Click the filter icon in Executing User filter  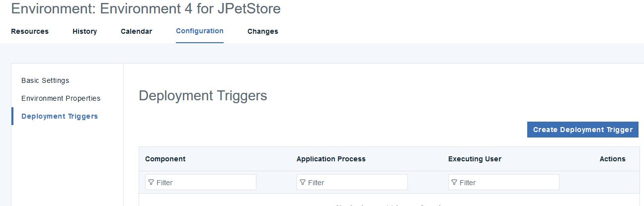pyautogui.click(x=454, y=183)
